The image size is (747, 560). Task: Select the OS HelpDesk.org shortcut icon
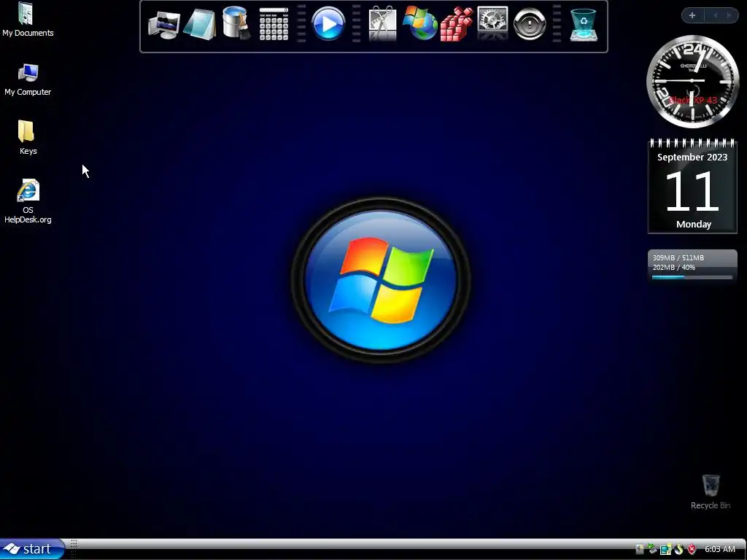click(28, 201)
